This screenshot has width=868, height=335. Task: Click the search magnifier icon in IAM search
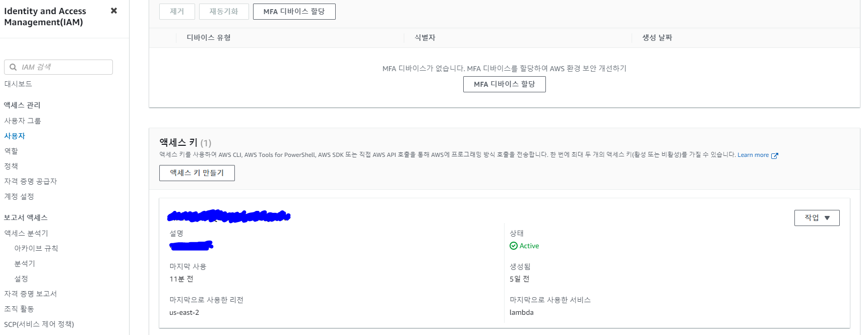[13, 67]
